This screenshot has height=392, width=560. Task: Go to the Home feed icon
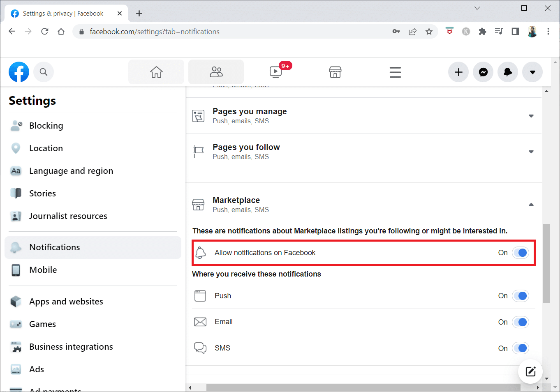tap(156, 72)
